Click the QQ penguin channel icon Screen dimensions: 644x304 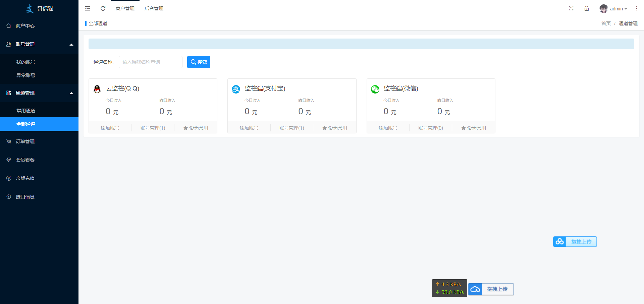pos(97,89)
